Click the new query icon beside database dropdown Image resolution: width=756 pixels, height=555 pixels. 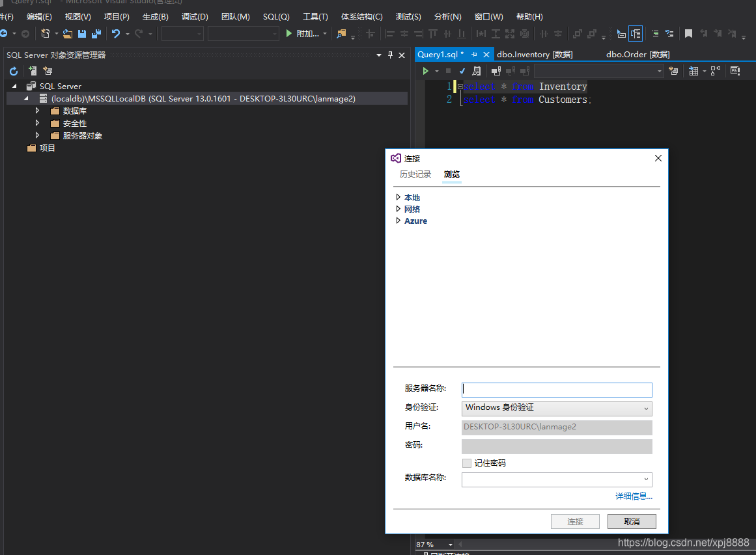[x=673, y=72]
